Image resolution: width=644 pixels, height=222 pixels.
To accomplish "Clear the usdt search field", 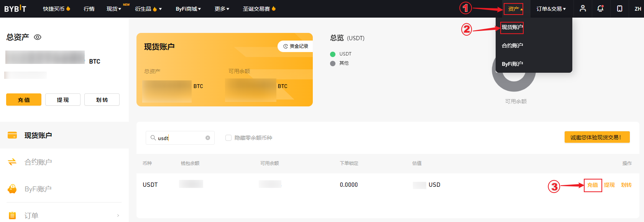I will (208, 138).
